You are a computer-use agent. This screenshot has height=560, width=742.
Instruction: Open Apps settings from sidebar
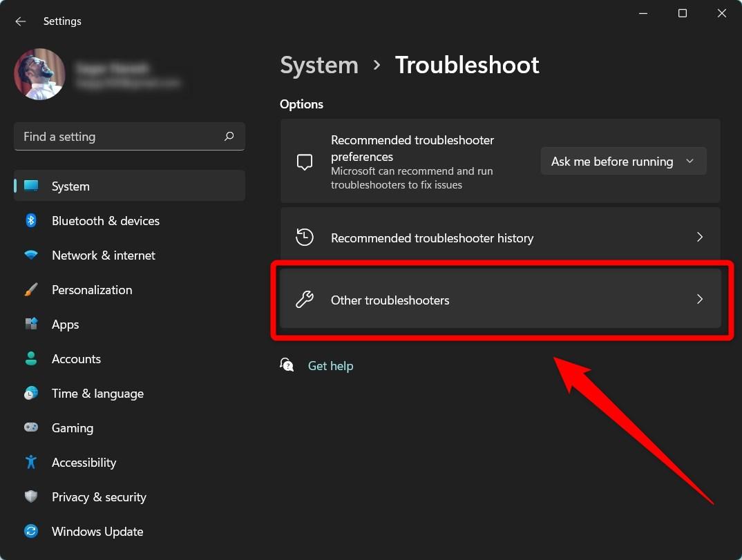(x=66, y=324)
